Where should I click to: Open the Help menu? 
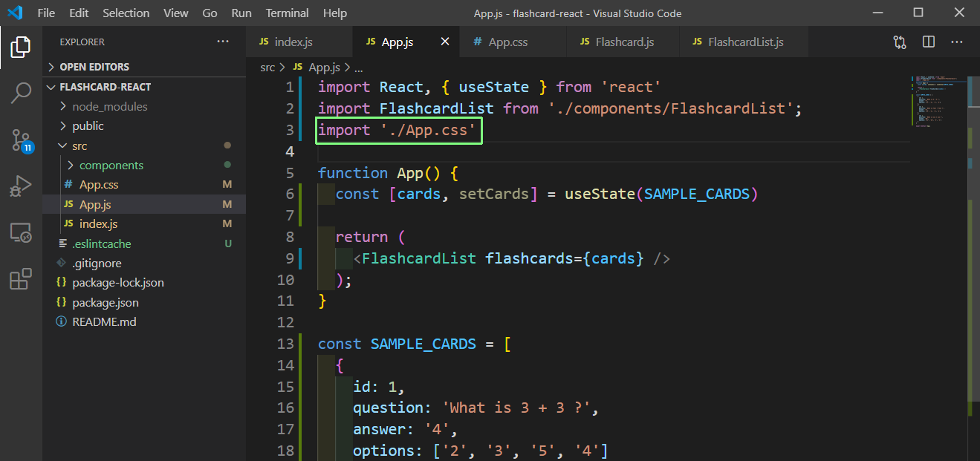[335, 13]
